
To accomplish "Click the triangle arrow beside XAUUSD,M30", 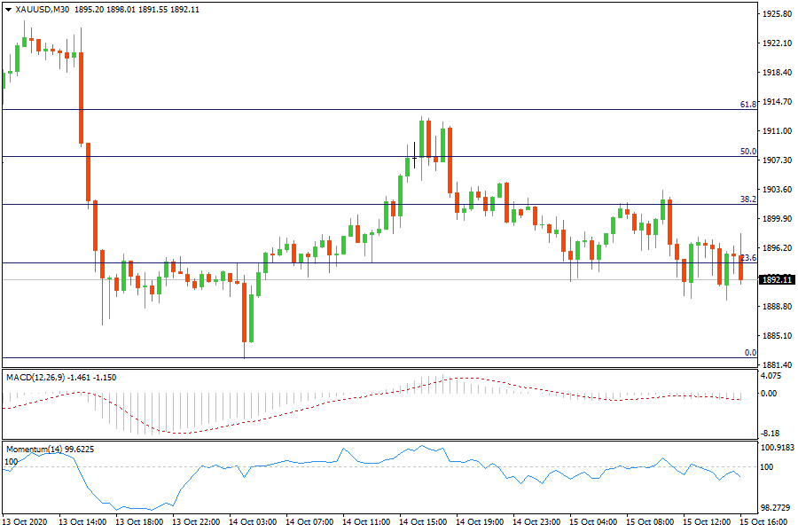I will (x=9, y=10).
